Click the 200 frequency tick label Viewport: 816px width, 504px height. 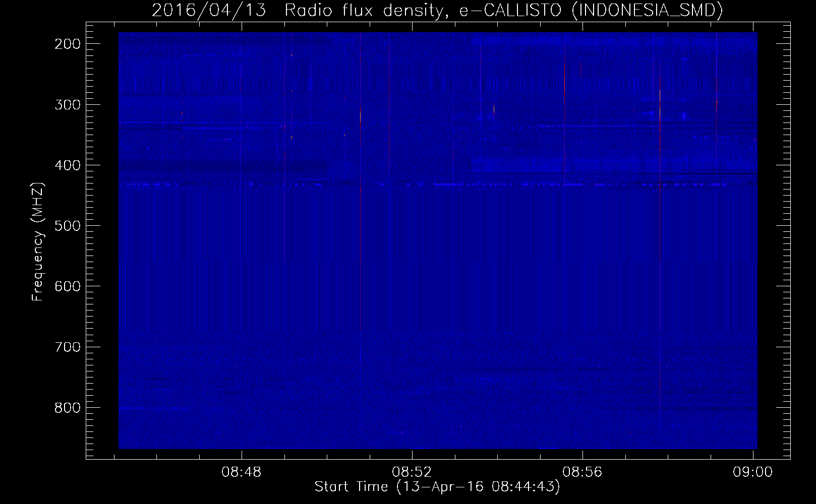point(67,44)
